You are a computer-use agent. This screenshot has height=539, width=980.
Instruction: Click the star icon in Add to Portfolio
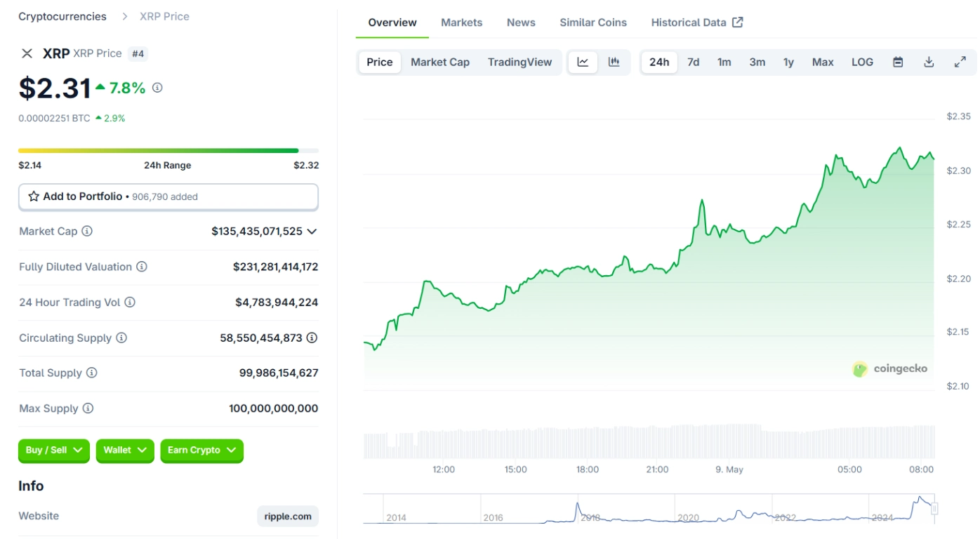click(x=34, y=197)
